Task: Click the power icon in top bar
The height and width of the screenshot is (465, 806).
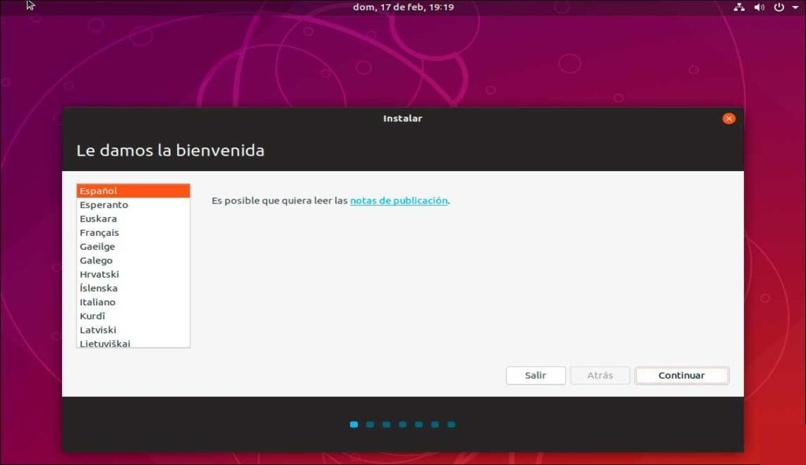Action: click(779, 7)
